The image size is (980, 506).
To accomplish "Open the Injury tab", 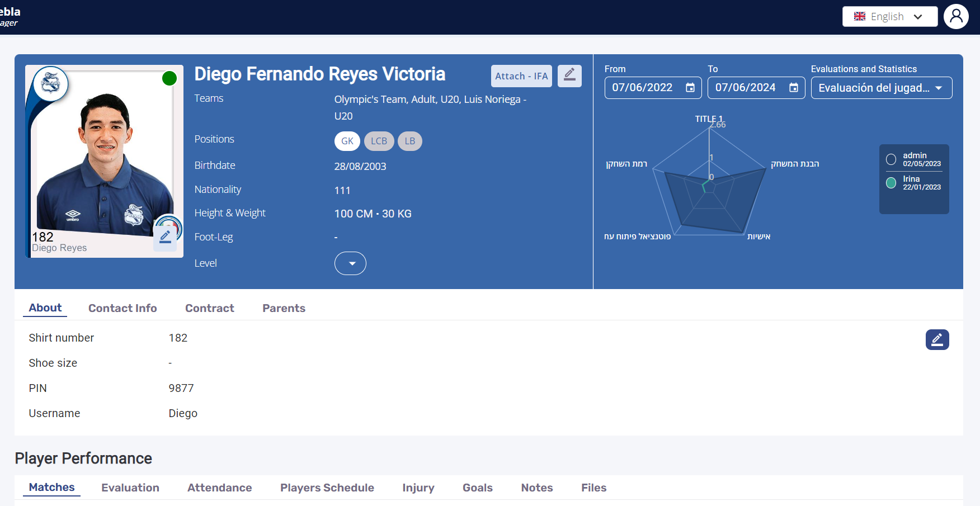I will 418,488.
